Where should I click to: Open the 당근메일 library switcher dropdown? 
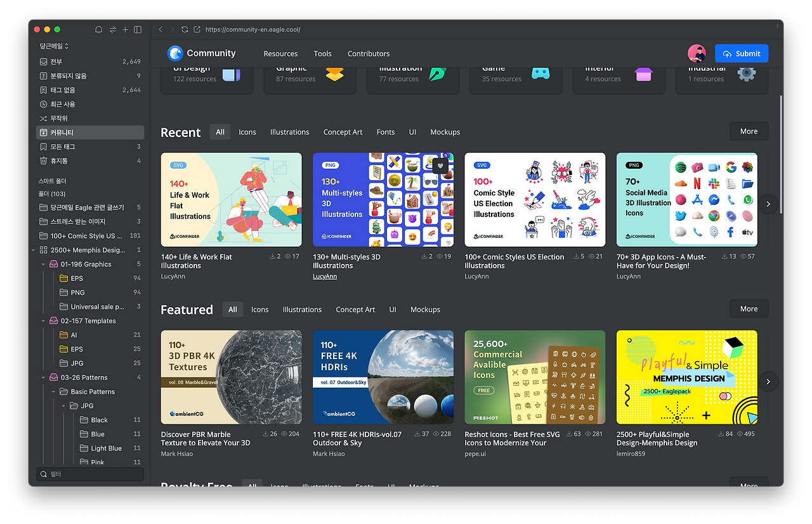(x=54, y=46)
